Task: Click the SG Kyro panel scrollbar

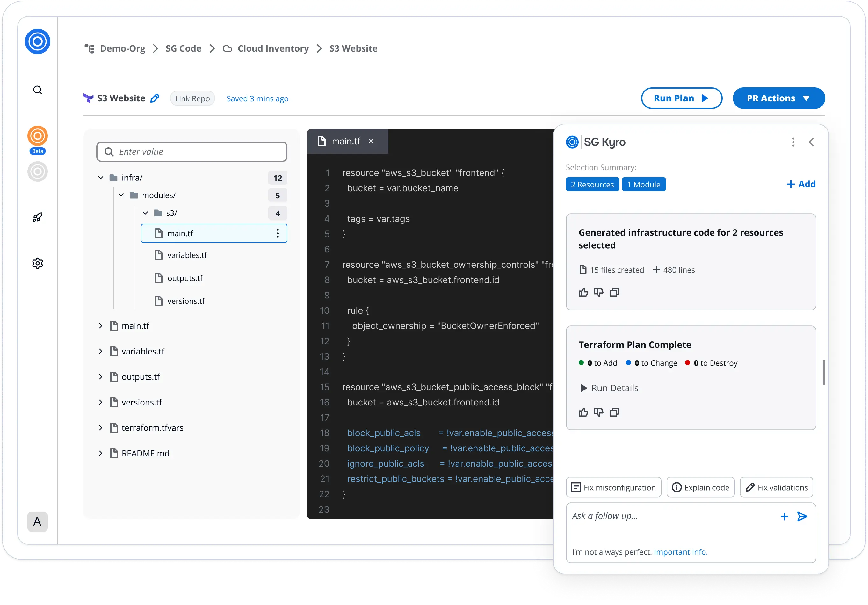Action: point(824,372)
